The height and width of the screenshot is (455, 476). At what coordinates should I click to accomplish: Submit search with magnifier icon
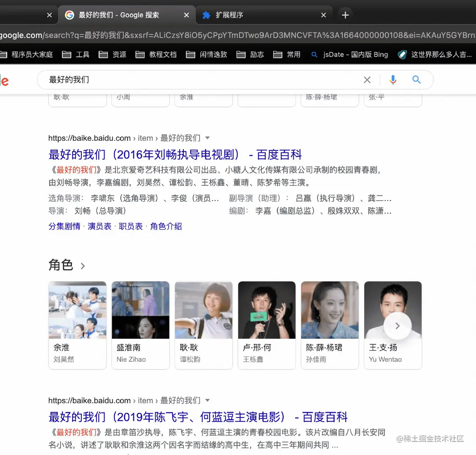click(417, 80)
